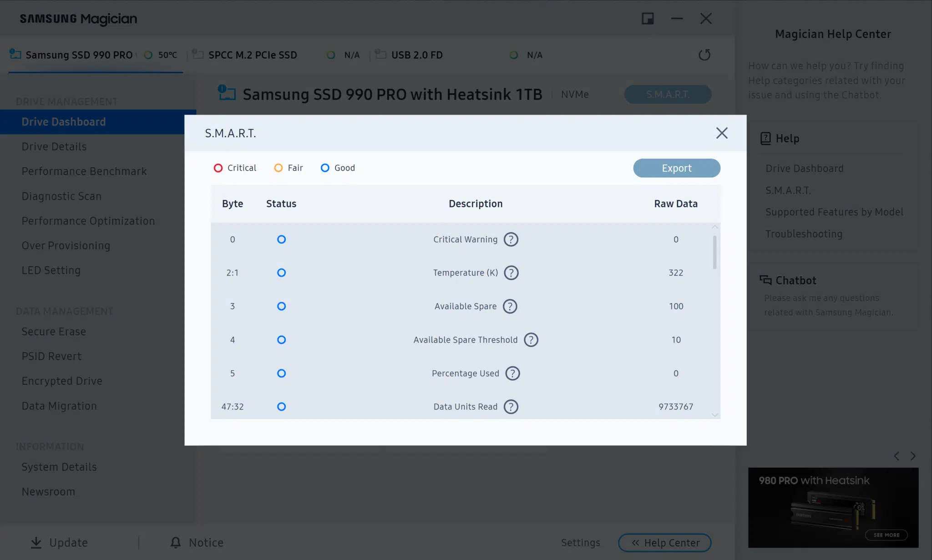932x560 pixels.
Task: Click the Critical legend indicator
Action: pyautogui.click(x=218, y=168)
